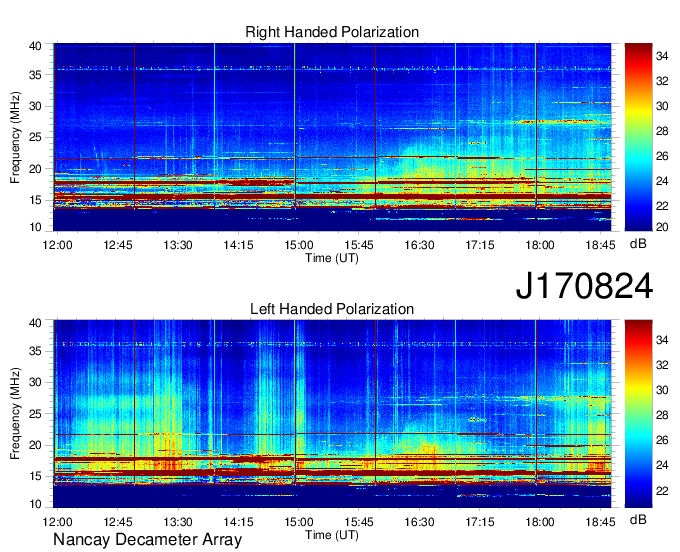Click the 18:00 tick under the bottom plot
Viewport: 680px width, 552px height.
[x=540, y=522]
